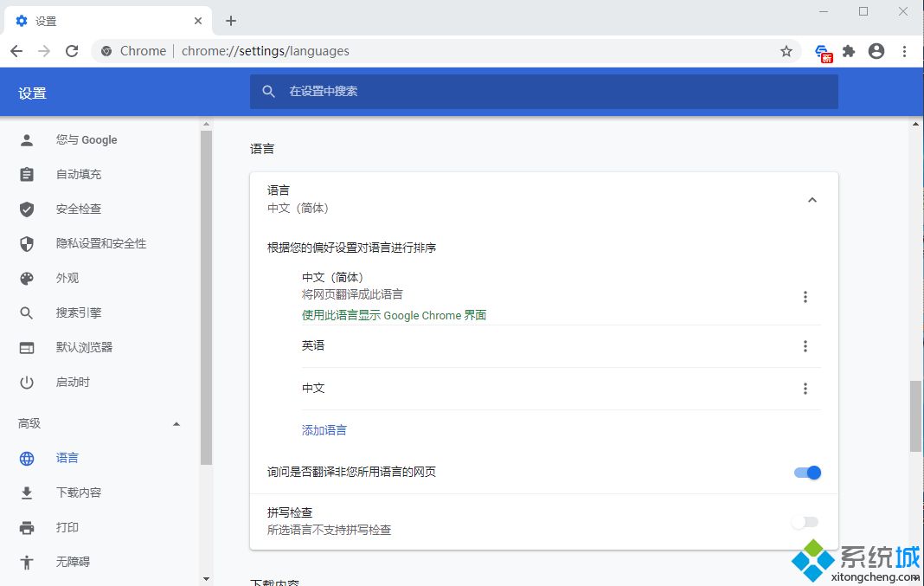Click the 在设置中搜索 search field
The width and height of the screenshot is (924, 586).
tap(543, 92)
